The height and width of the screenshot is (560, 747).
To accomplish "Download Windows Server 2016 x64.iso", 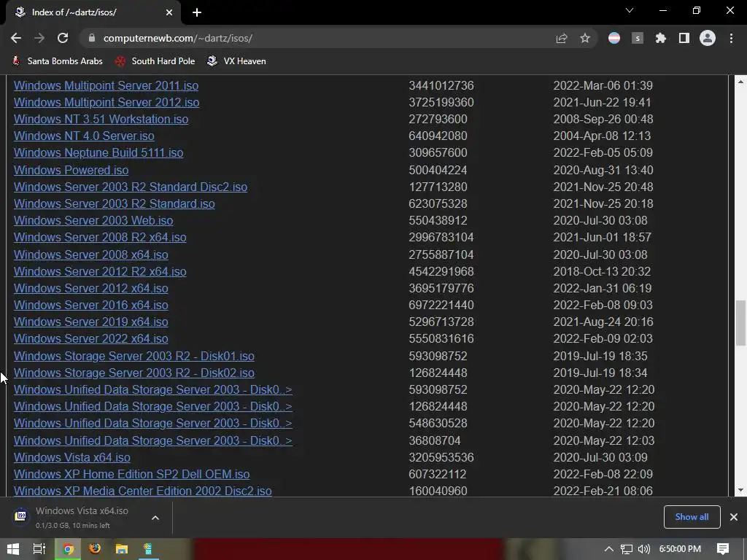I will click(91, 305).
